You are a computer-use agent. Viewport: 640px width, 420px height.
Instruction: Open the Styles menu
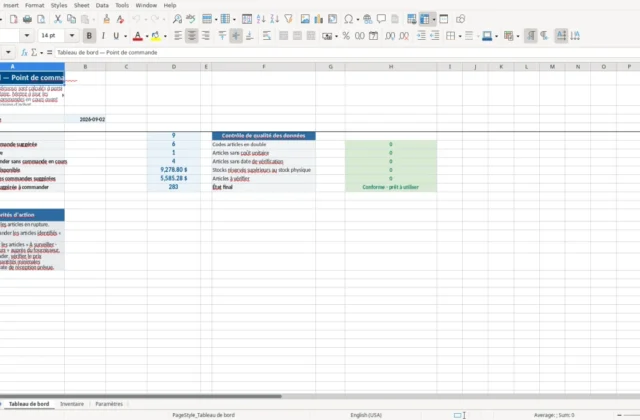(59, 5)
